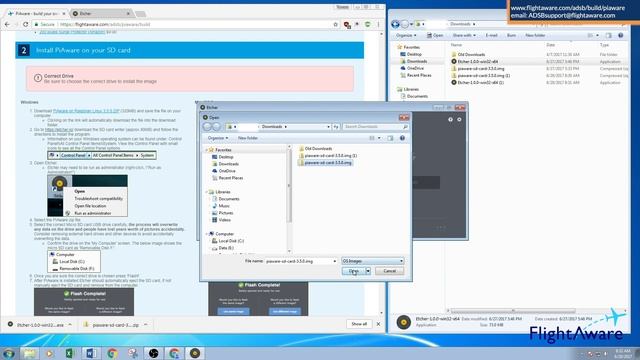Open Etcher from taskbar
This screenshot has height=360, width=640.
195,353
